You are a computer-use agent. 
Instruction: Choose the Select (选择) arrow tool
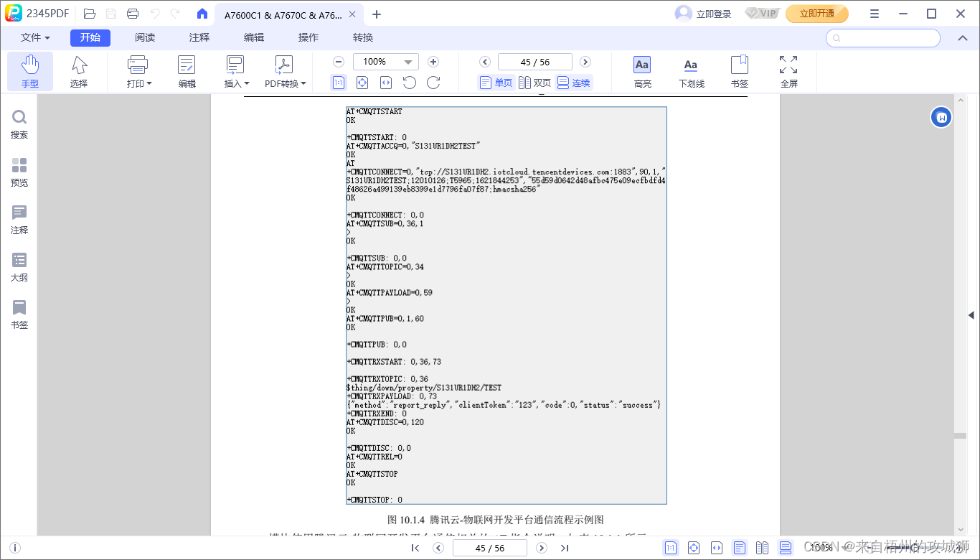click(x=79, y=72)
